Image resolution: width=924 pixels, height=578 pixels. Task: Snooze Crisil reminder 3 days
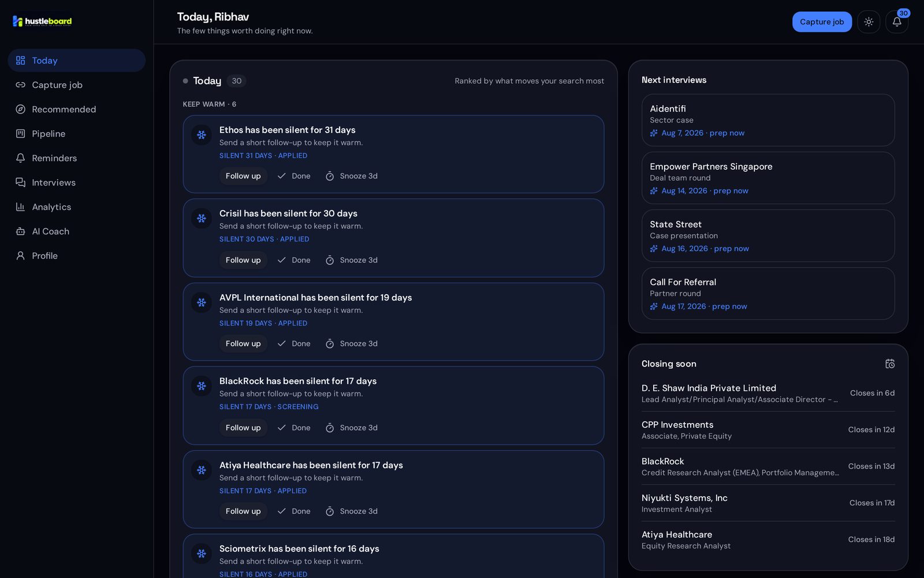pyautogui.click(x=351, y=260)
